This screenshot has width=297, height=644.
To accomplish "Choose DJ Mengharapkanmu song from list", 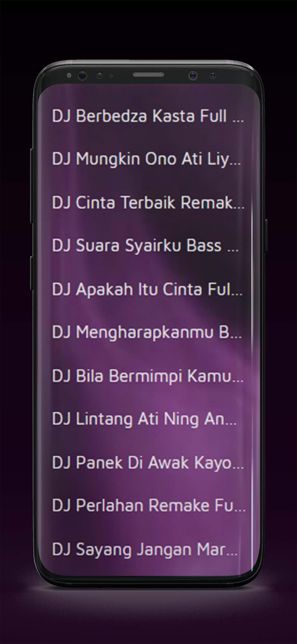I will pyautogui.click(x=147, y=332).
